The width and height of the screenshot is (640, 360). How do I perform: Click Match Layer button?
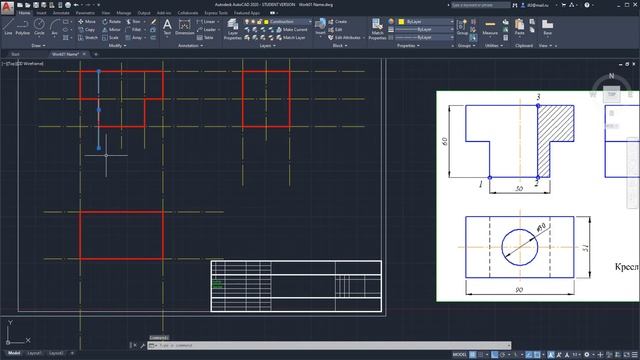pyautogui.click(x=291, y=38)
